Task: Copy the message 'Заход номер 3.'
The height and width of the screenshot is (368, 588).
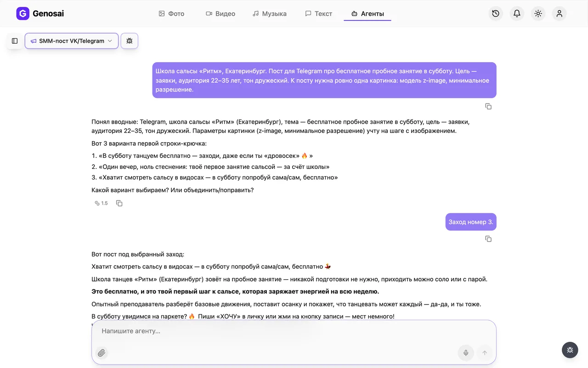Action: [488, 239]
